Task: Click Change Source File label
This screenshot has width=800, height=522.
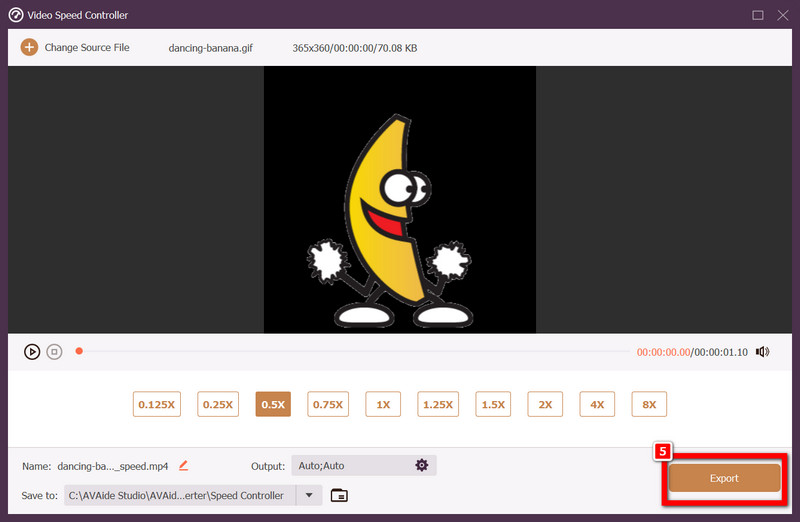Action: [x=87, y=47]
